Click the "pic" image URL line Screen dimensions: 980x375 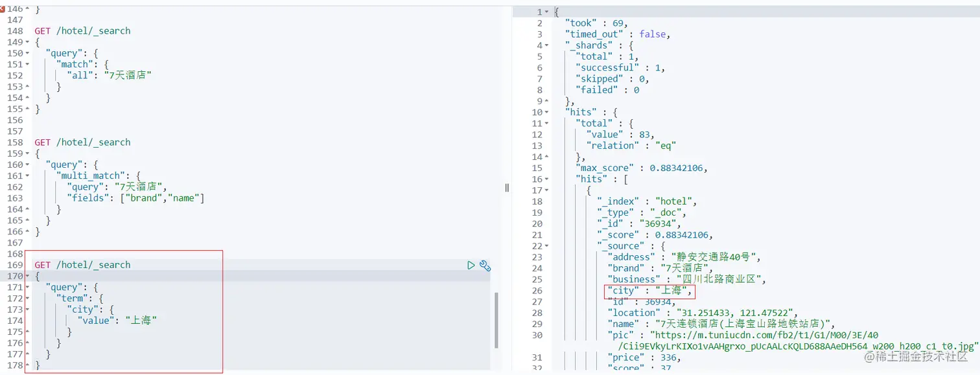(793, 341)
